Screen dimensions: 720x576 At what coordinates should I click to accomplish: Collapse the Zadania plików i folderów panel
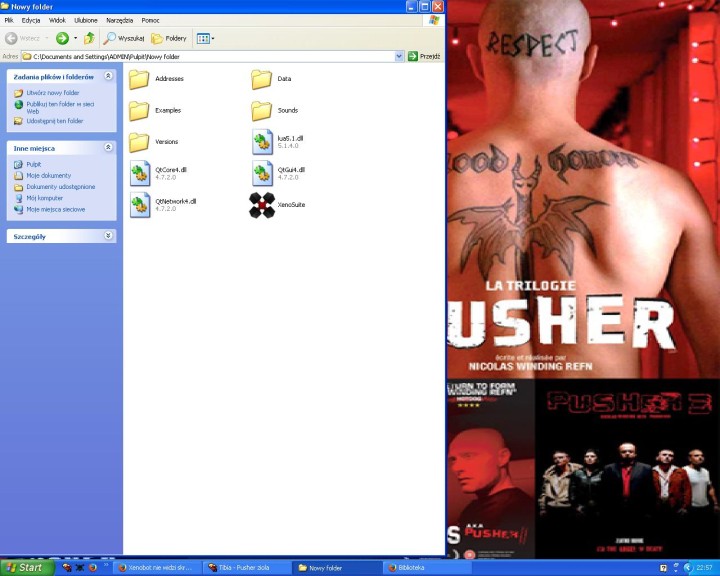(x=108, y=76)
